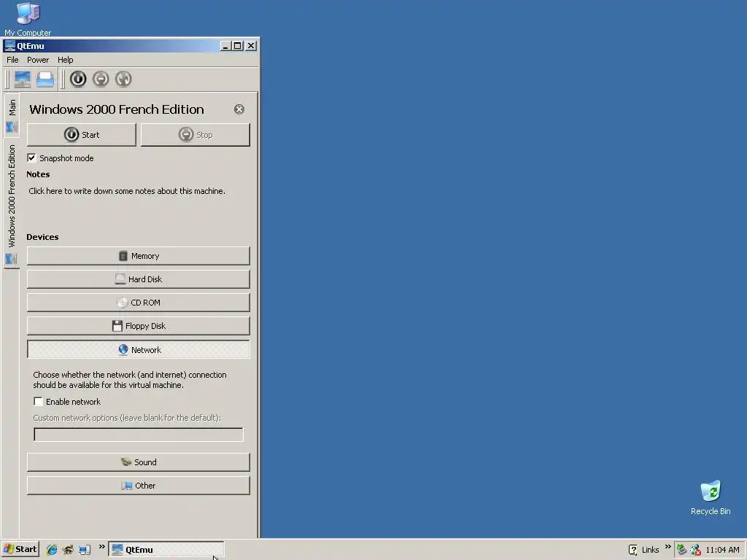Image resolution: width=747 pixels, height=560 pixels.
Task: Click the QtEmu title bar icon
Action: tap(9, 46)
